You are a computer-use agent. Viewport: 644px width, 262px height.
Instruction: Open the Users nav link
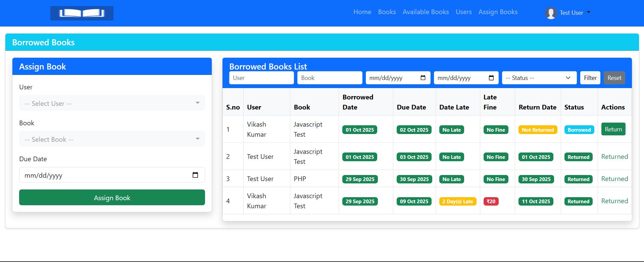pyautogui.click(x=463, y=12)
